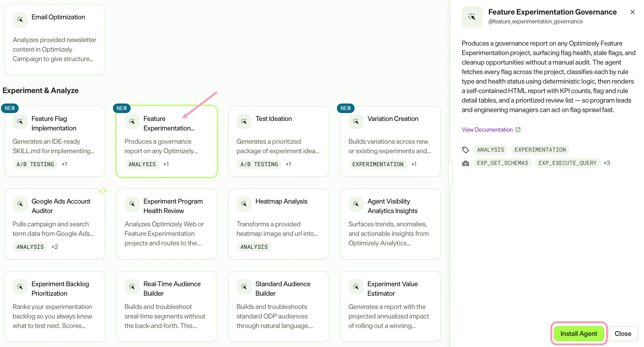Open the Standard Audience Builder title

[283, 289]
